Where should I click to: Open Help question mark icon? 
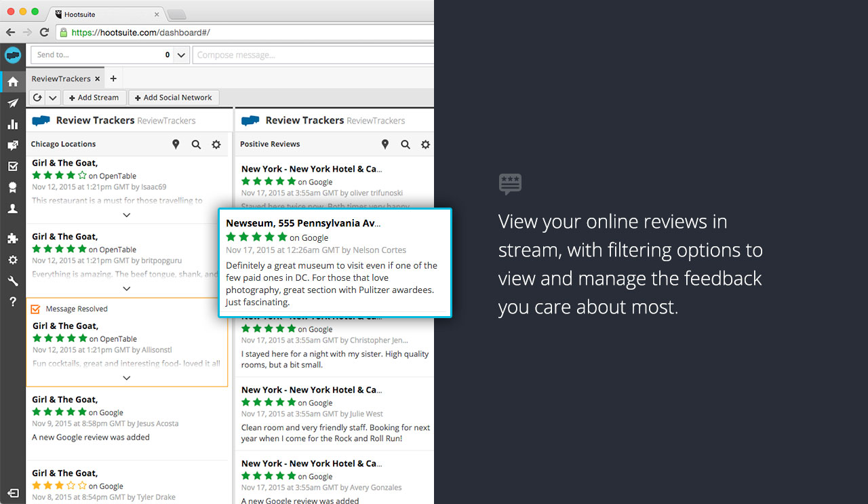pos(12,302)
